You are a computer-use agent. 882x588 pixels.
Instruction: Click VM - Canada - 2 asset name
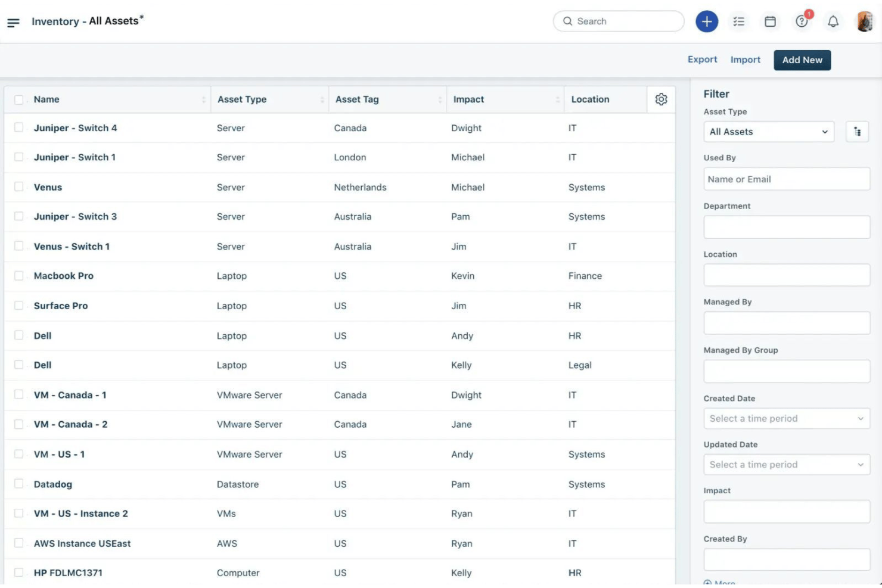70,425
